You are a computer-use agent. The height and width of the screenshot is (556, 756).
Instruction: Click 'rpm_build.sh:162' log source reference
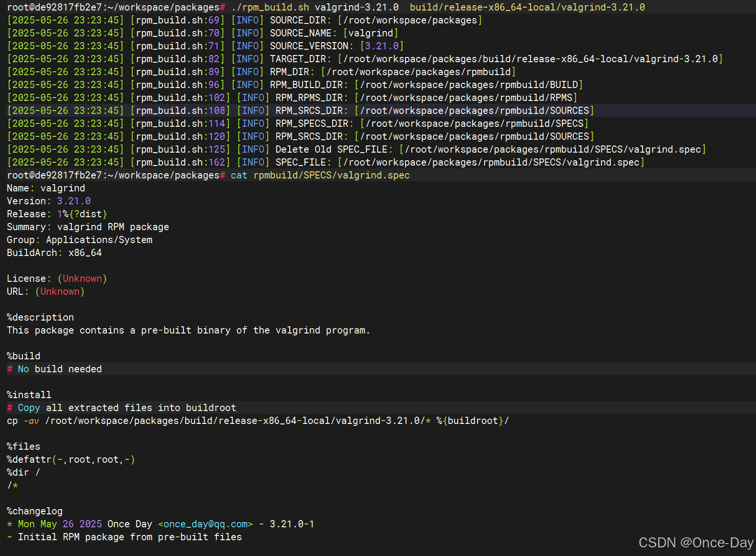(x=181, y=162)
